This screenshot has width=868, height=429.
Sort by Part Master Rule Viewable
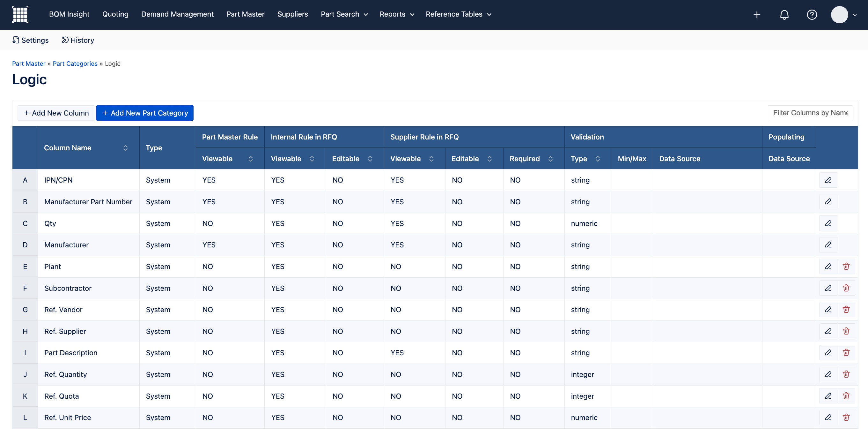tap(251, 159)
